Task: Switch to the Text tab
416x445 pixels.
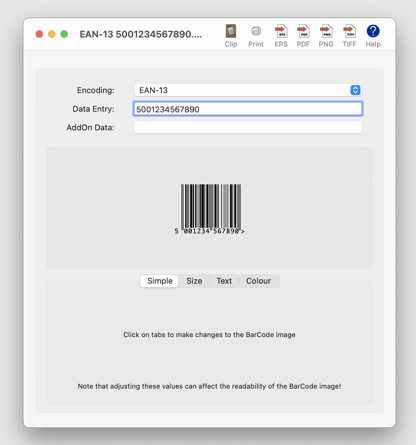Action: coord(224,281)
